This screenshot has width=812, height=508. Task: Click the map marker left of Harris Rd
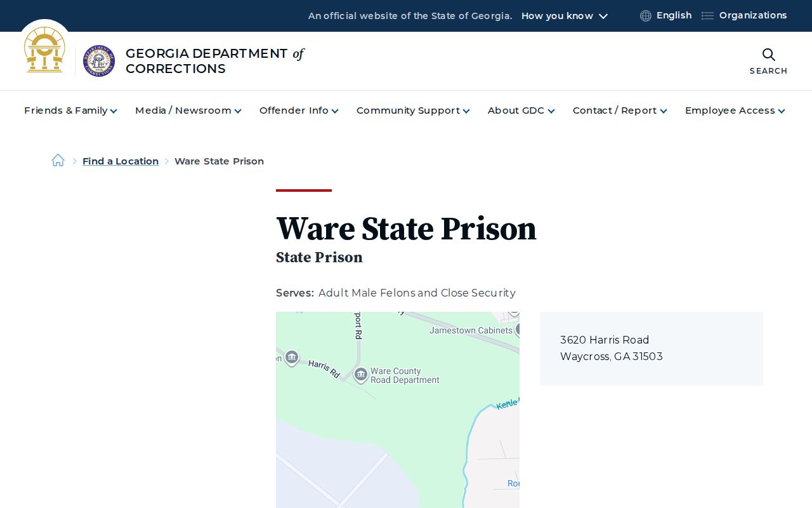pos(292,358)
